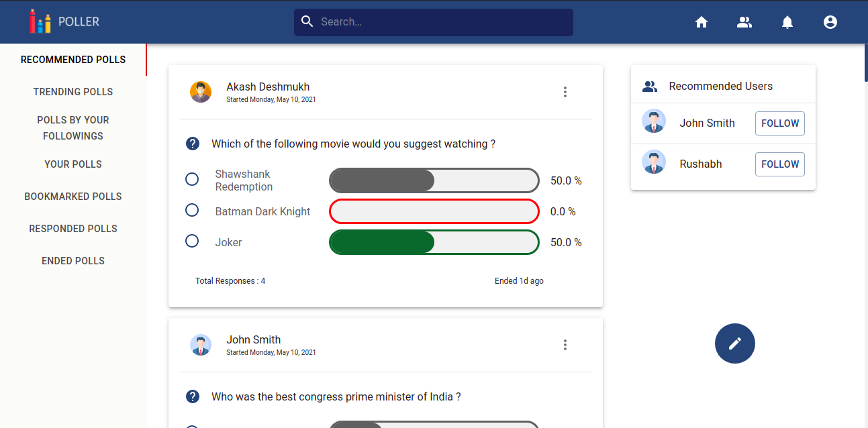Viewport: 868px width, 428px height.
Task: Go to home via house icon
Action: click(702, 22)
